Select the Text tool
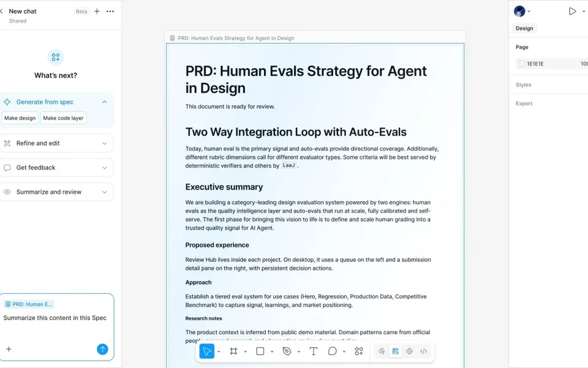588x368 pixels. (x=314, y=351)
